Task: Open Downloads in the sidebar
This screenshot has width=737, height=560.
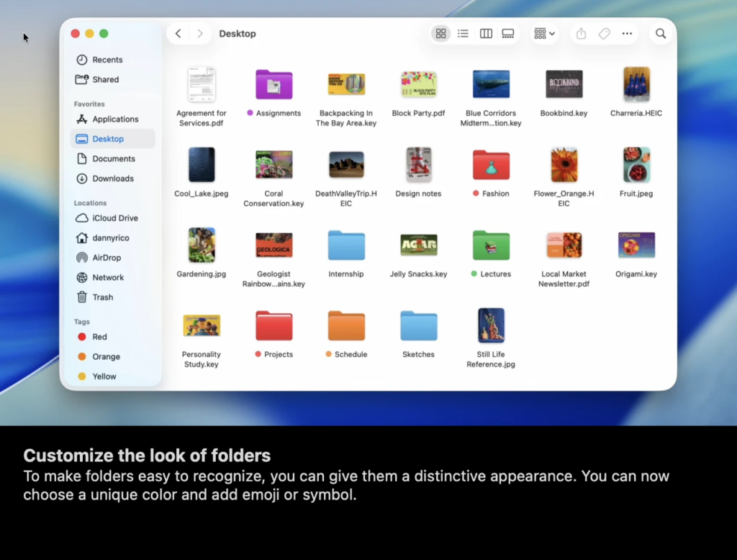Action: click(x=112, y=179)
